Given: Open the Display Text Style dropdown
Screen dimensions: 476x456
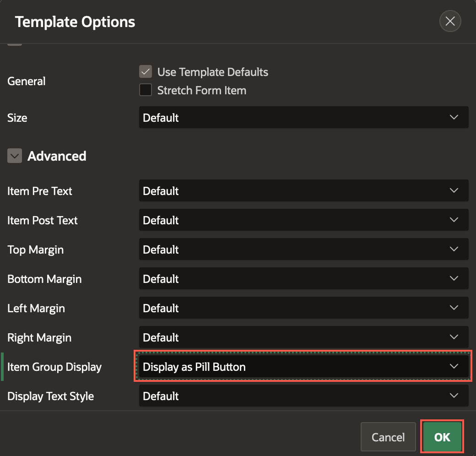Looking at the screenshot, I should [303, 396].
